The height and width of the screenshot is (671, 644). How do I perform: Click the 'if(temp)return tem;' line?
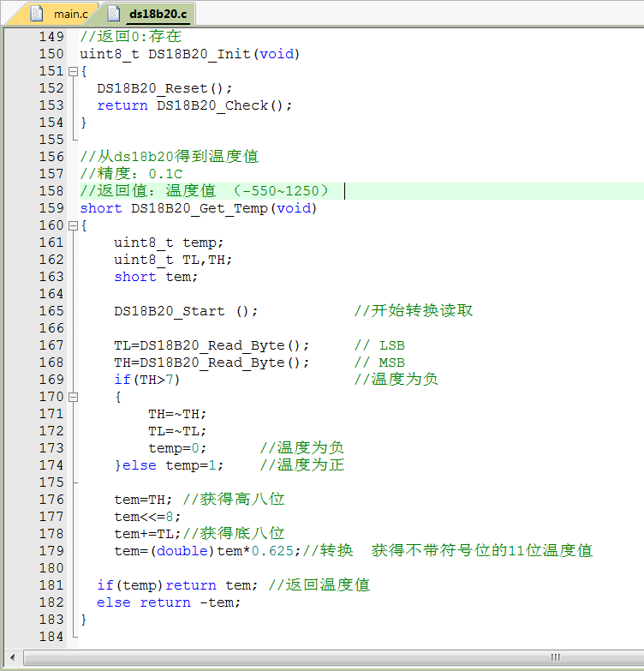(177, 585)
